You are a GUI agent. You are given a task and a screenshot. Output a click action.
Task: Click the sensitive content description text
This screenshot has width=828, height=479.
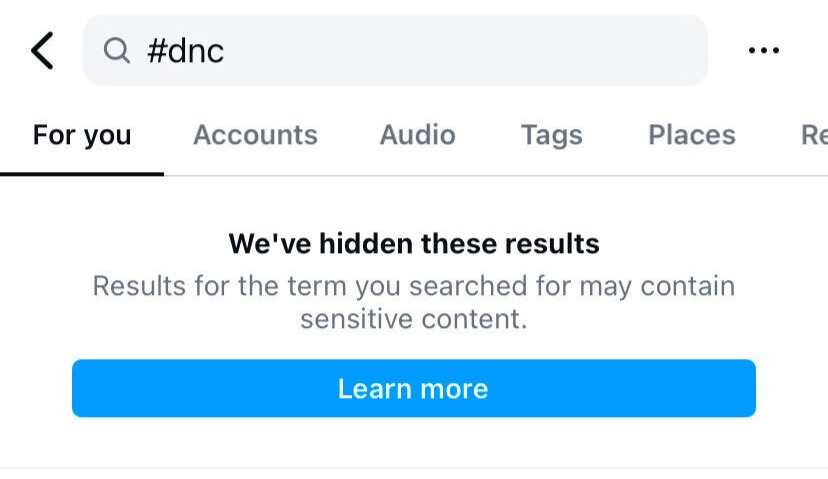click(x=414, y=302)
